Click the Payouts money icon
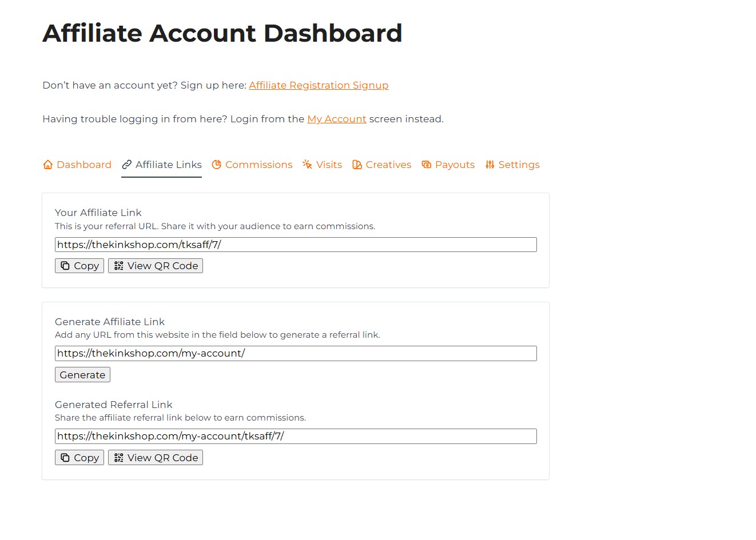Image resolution: width=756 pixels, height=540 pixels. pyautogui.click(x=427, y=165)
